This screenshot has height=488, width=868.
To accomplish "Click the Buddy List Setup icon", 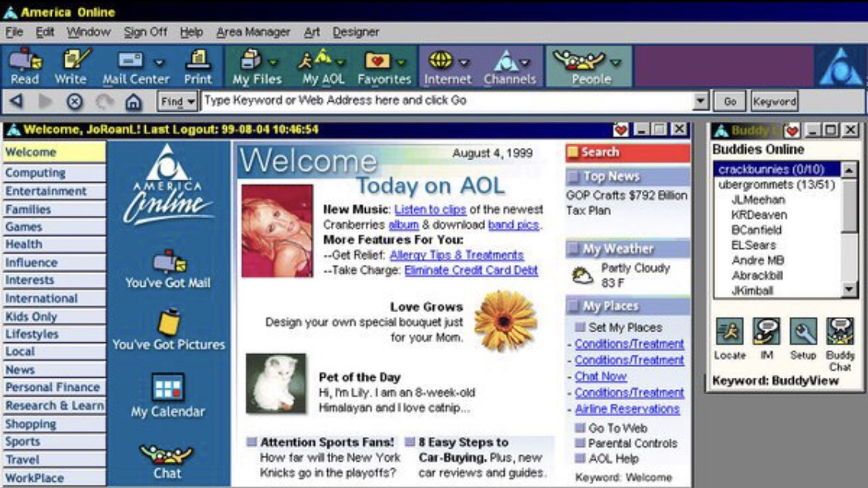I will point(803,332).
